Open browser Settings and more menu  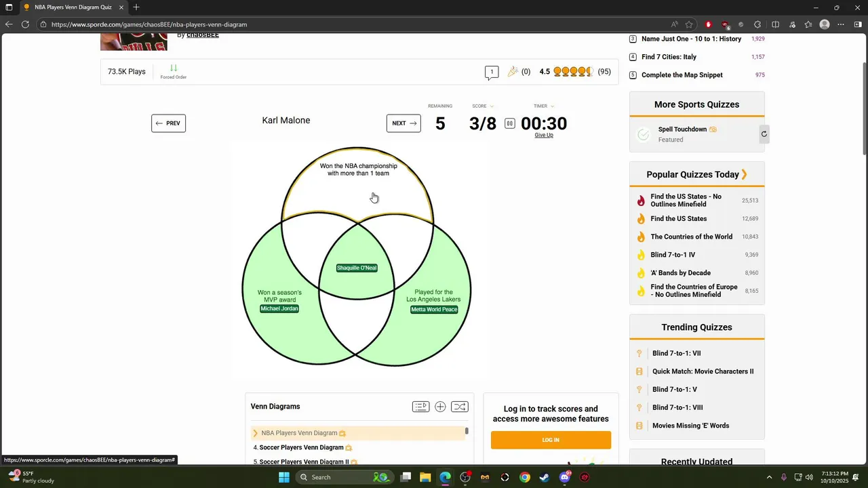[x=841, y=24]
